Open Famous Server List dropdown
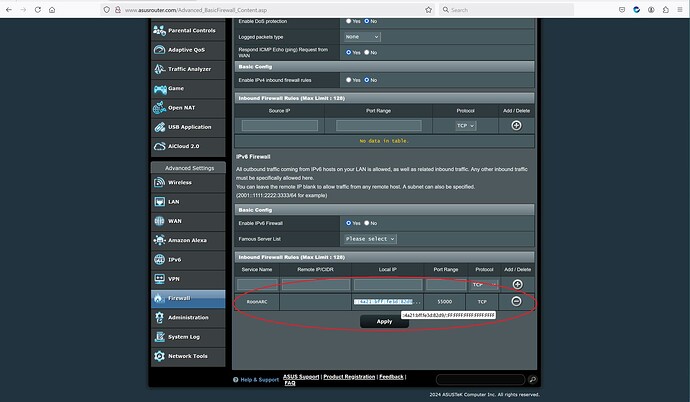Image resolution: width=690 pixels, height=402 pixels. [x=370, y=239]
